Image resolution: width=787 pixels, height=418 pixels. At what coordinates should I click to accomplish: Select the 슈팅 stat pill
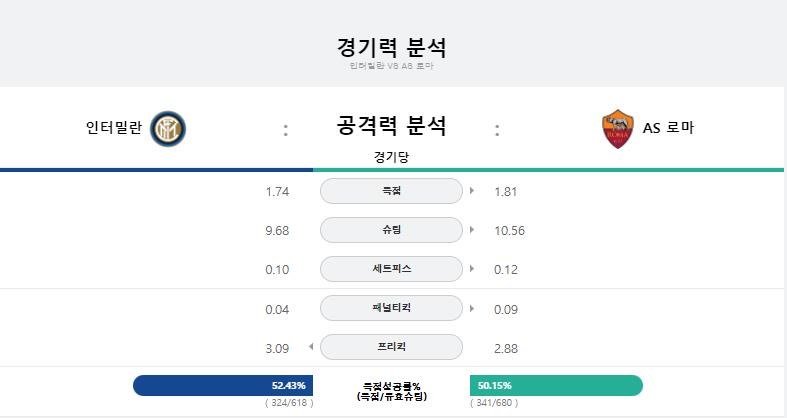tap(391, 230)
